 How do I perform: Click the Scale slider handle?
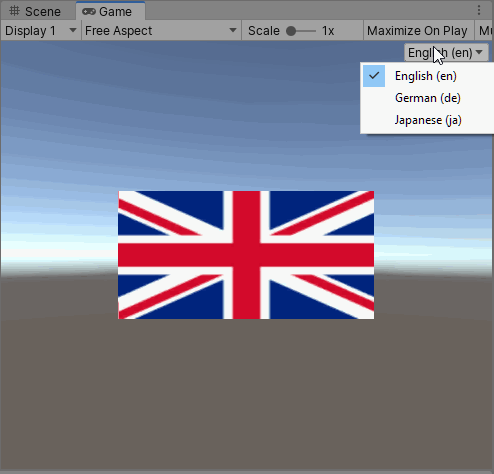pos(291,31)
